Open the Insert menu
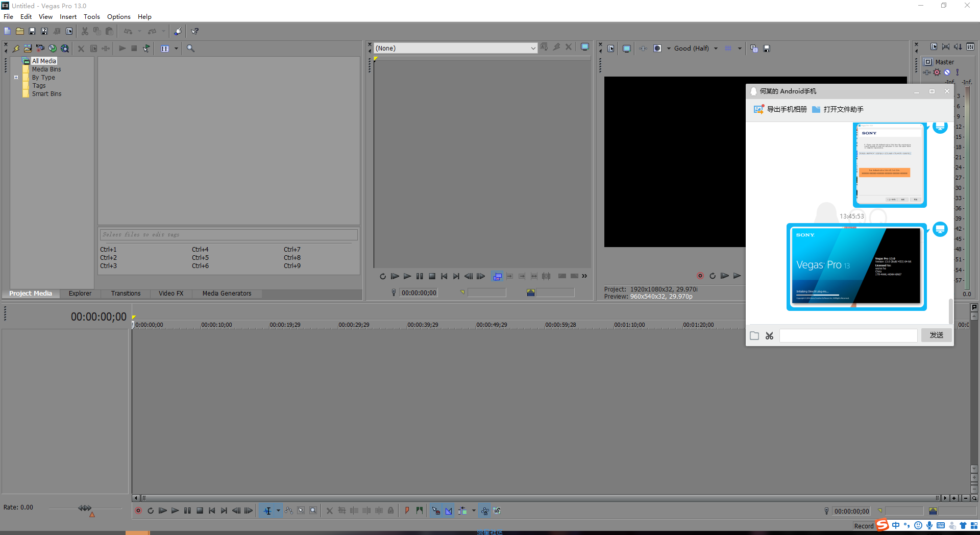Viewport: 980px width, 535px height. coord(68,17)
